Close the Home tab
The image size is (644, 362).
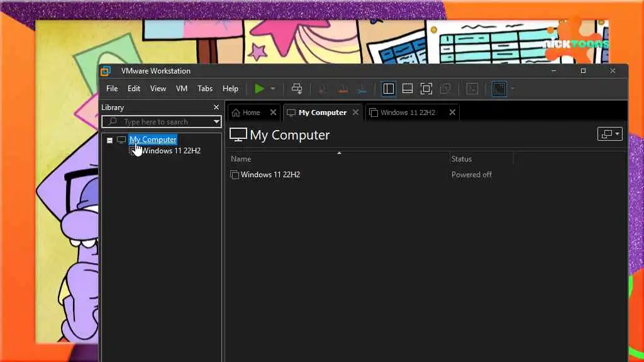(273, 112)
